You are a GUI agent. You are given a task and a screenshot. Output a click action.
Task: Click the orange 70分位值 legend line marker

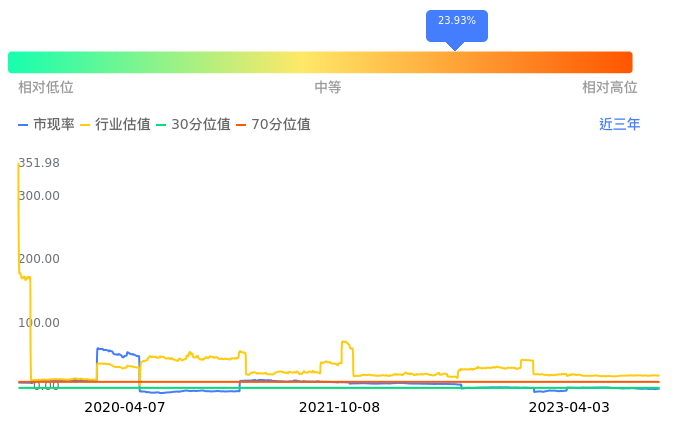click(x=241, y=125)
